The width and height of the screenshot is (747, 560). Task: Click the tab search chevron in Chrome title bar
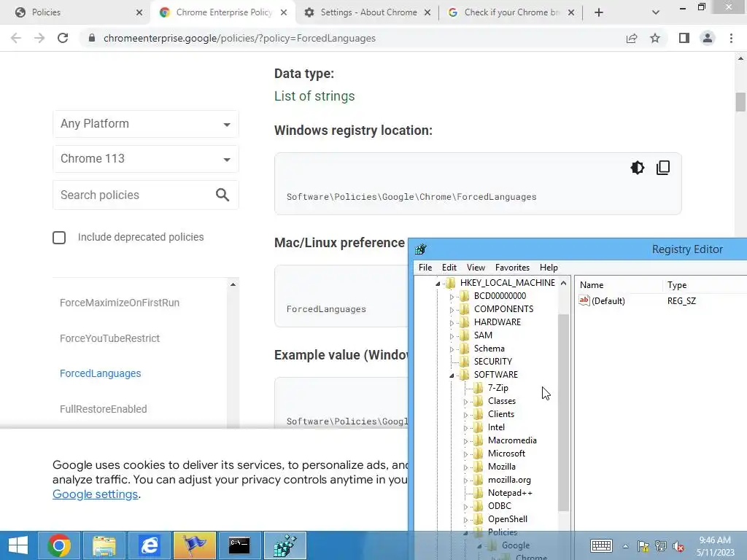tap(656, 12)
